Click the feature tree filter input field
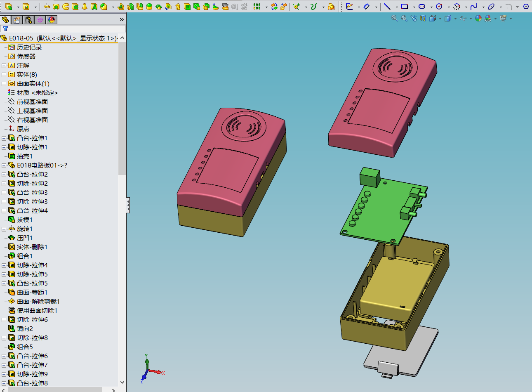 pyautogui.click(x=63, y=28)
